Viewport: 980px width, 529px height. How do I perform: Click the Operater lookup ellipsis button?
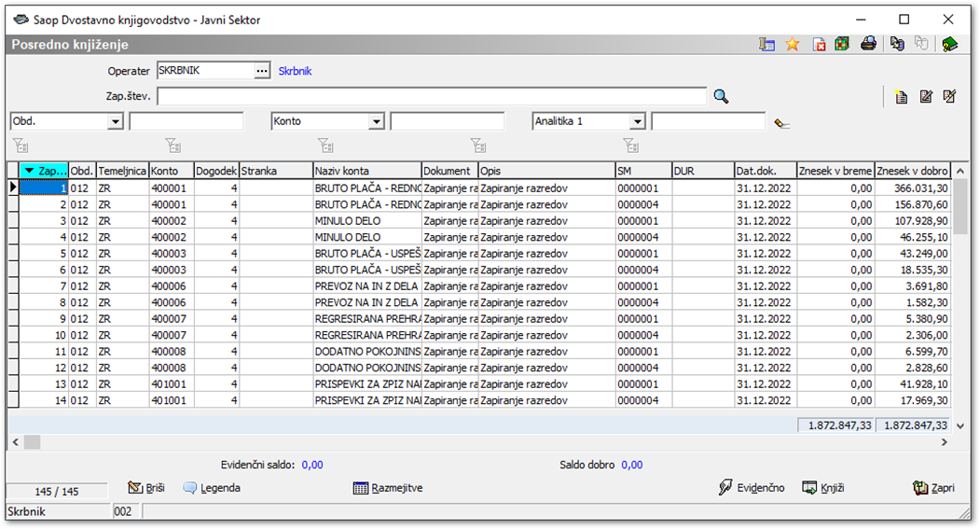262,71
